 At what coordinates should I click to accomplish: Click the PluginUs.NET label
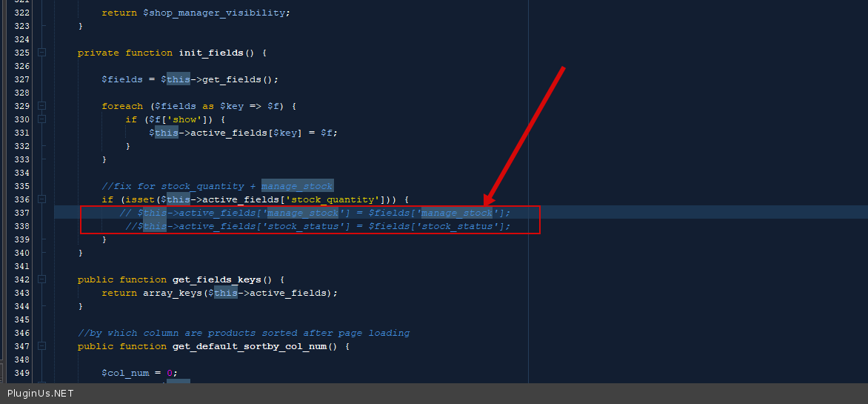click(x=41, y=394)
